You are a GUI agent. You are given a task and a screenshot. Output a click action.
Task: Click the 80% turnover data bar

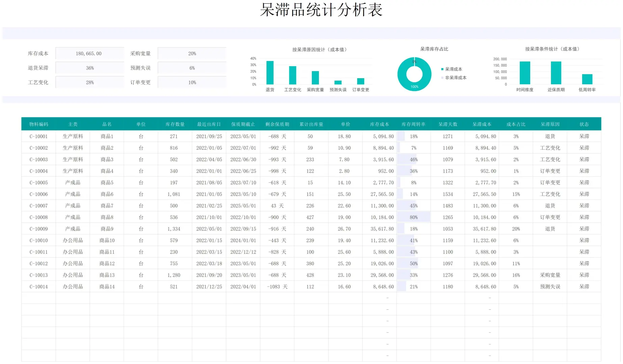coord(413,217)
